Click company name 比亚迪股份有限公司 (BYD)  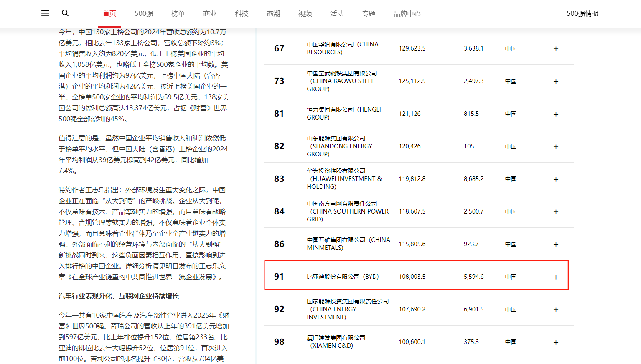click(343, 277)
